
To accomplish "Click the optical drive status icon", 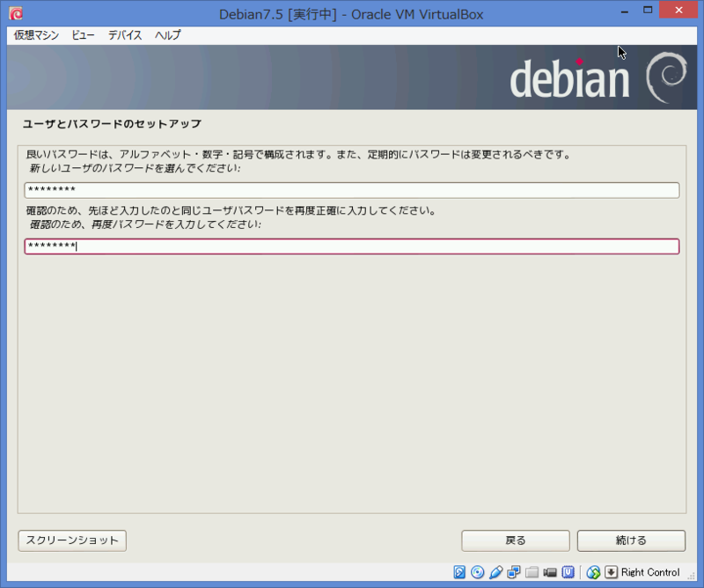I will tap(477, 572).
